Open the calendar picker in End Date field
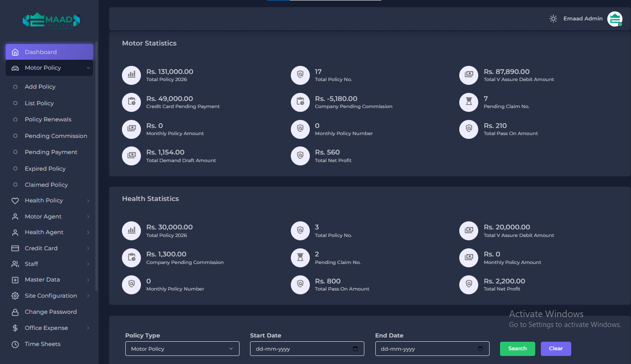This screenshot has width=631, height=364. [x=480, y=349]
